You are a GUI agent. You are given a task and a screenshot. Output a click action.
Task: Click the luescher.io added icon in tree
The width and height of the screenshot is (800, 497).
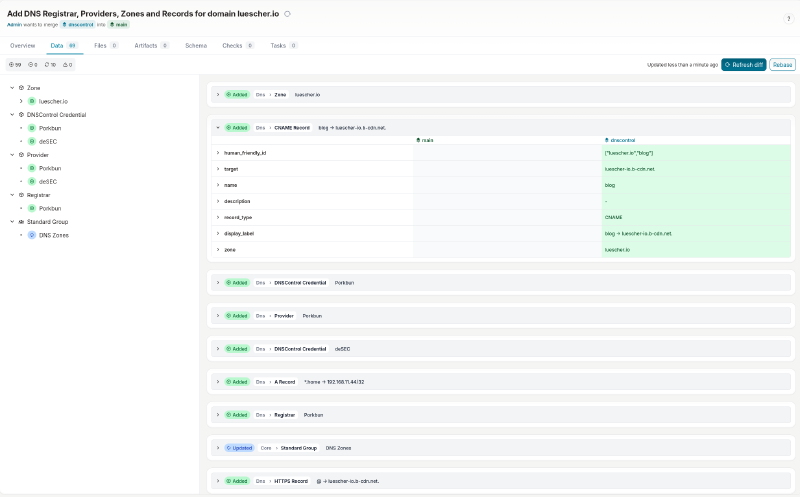point(32,101)
